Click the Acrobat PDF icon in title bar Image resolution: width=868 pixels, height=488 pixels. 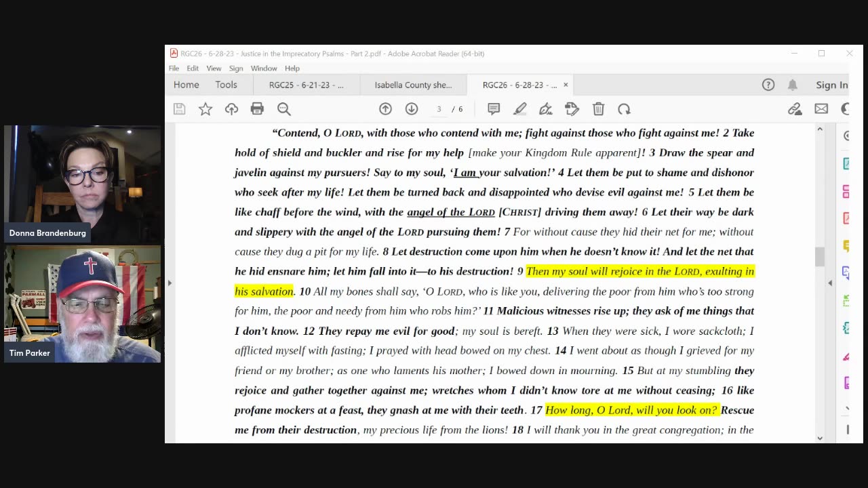[x=174, y=54]
